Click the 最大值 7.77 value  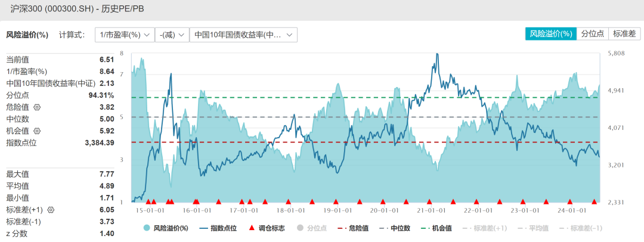(106, 174)
